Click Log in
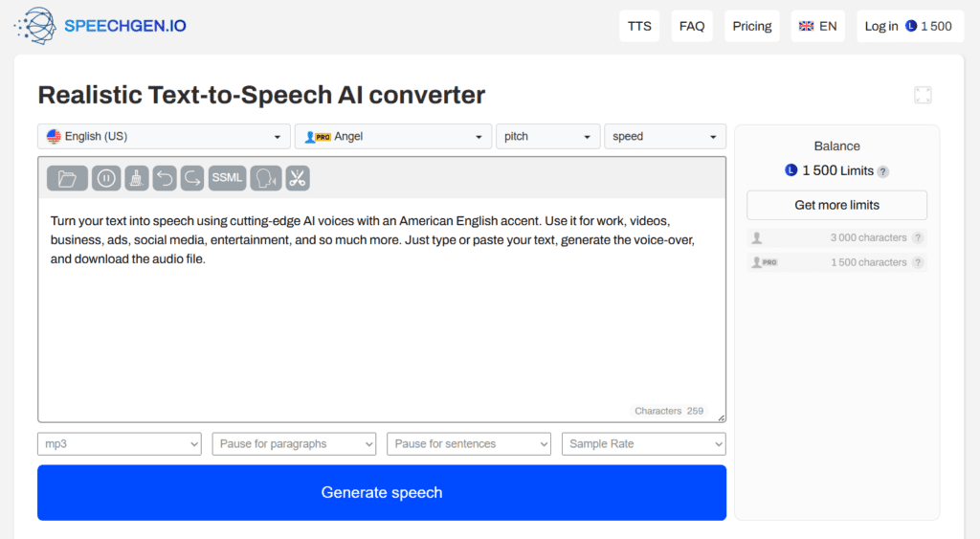 coord(881,26)
